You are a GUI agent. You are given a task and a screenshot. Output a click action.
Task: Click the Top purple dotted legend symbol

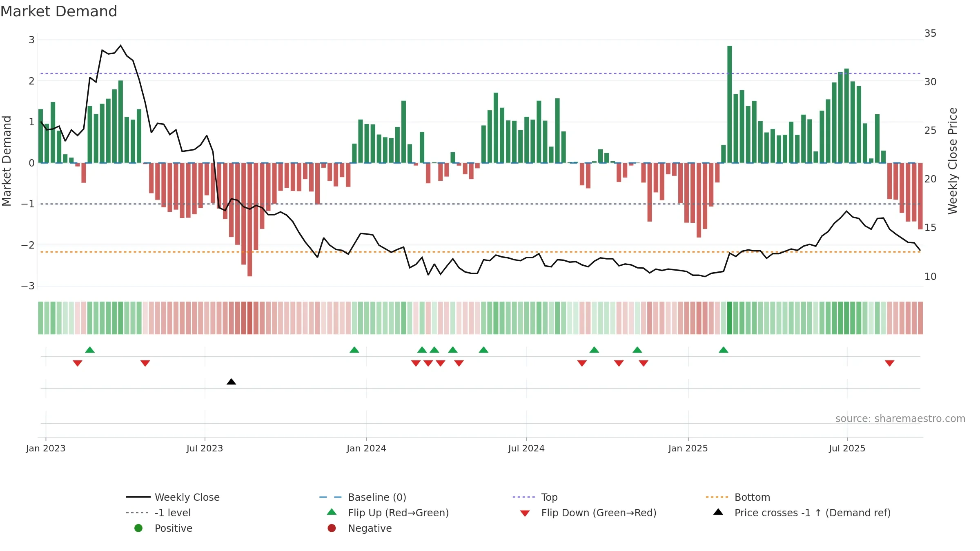[x=524, y=497]
